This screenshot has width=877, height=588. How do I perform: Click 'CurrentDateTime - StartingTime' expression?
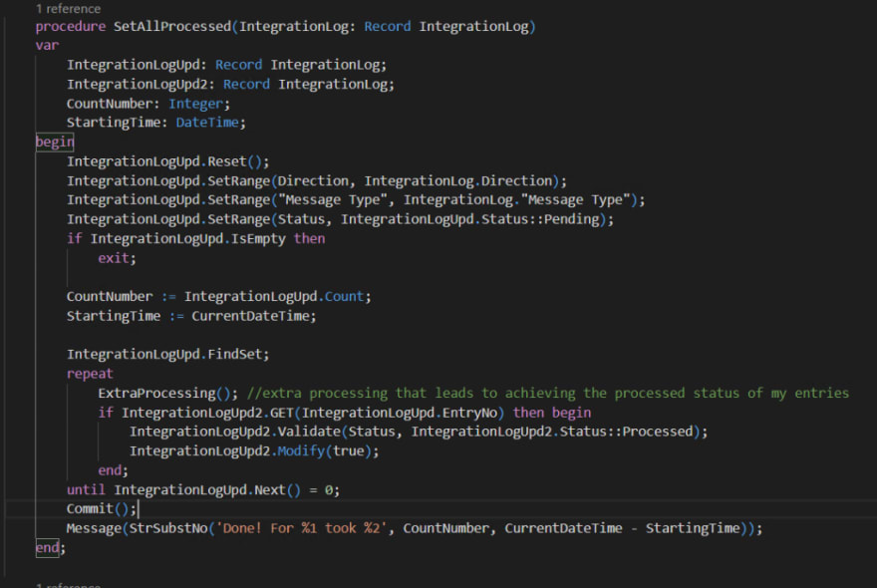pos(622,528)
